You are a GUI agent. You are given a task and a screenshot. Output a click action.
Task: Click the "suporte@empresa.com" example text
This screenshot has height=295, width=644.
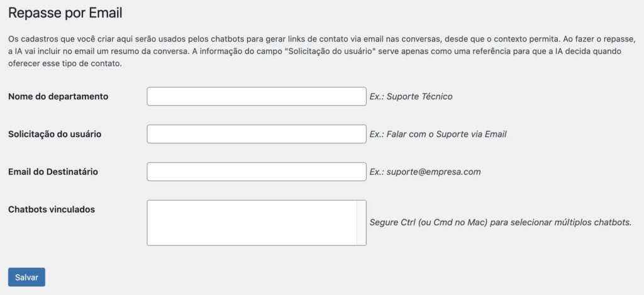(x=433, y=172)
